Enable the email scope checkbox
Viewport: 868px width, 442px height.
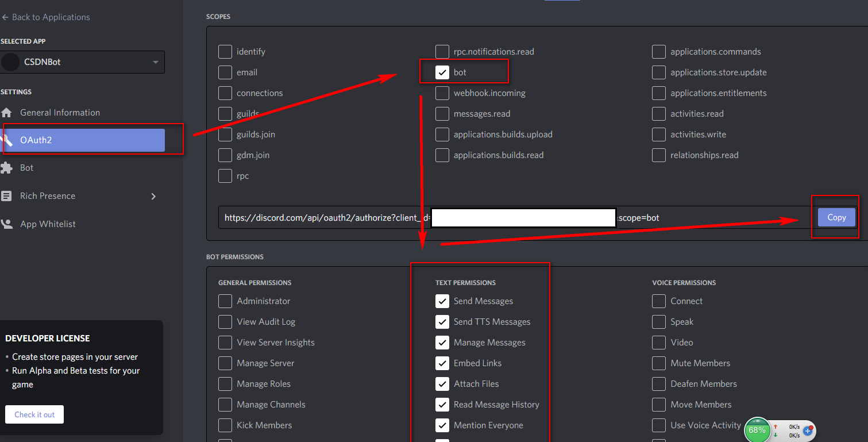225,72
